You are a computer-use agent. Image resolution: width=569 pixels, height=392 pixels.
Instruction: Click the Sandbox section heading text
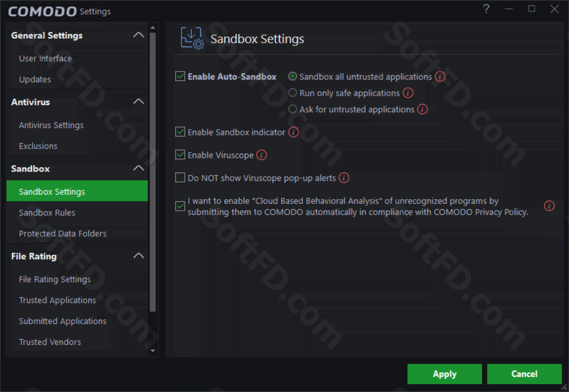(x=30, y=169)
